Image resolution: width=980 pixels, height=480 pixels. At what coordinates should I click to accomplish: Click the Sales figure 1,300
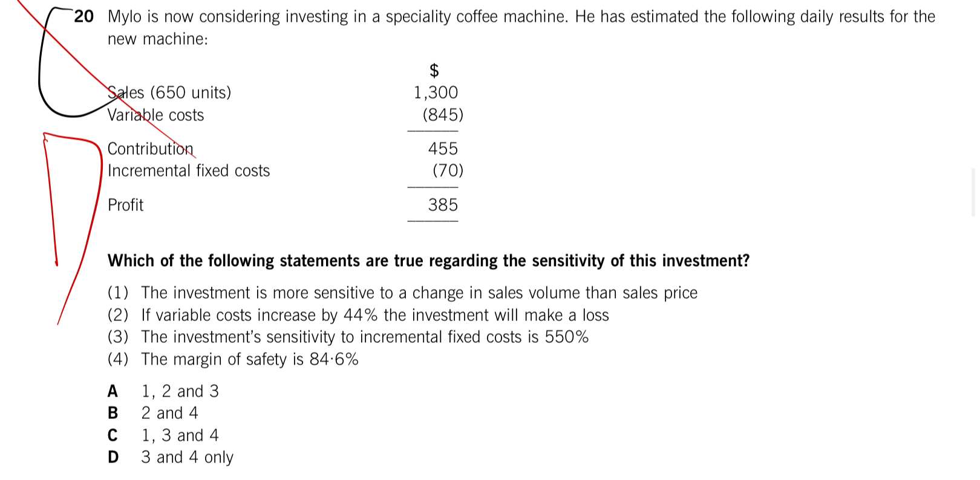click(x=436, y=92)
